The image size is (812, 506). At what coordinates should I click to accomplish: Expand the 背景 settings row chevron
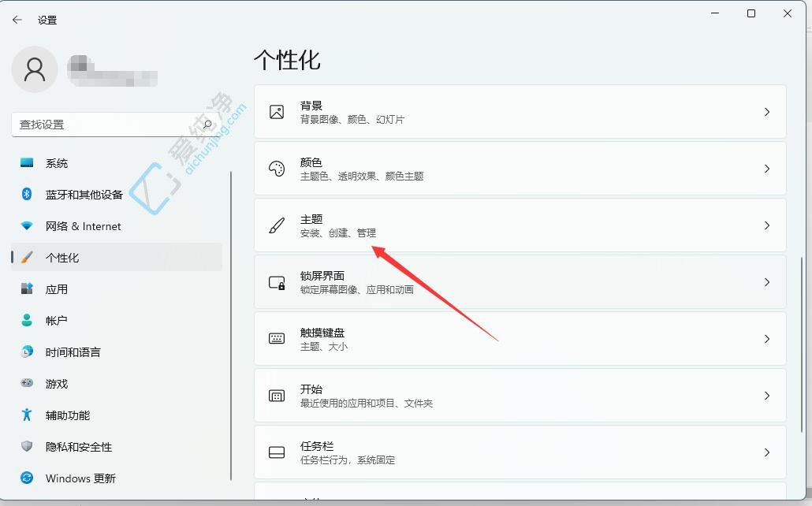766,111
